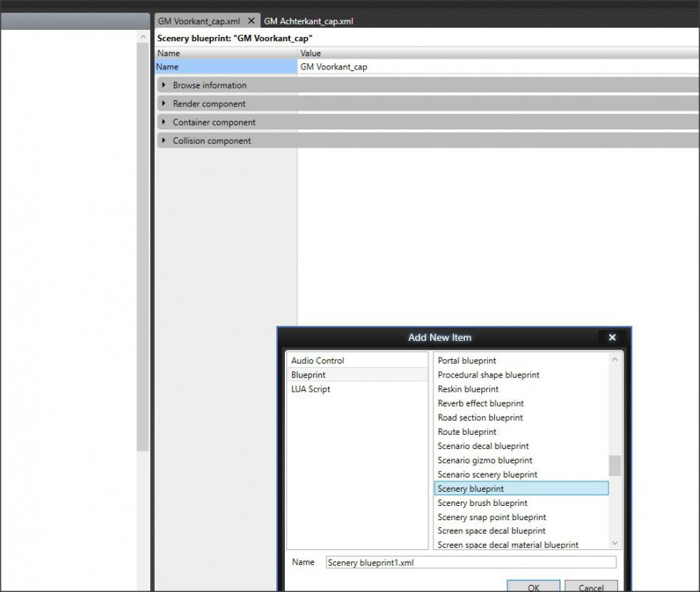Image resolution: width=700 pixels, height=592 pixels.
Task: Select the GM Voorkant_cap.xml tab
Action: click(199, 21)
